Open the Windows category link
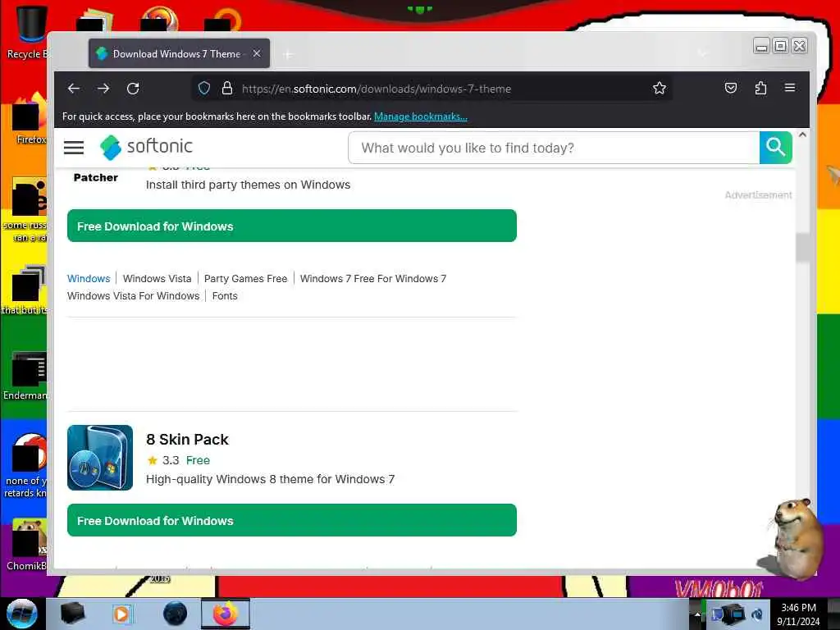 pyautogui.click(x=89, y=279)
